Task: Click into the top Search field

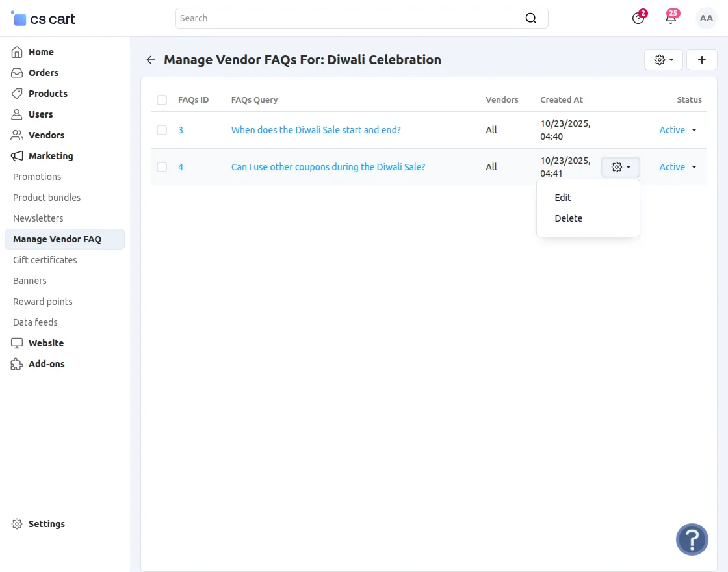Action: (x=351, y=18)
